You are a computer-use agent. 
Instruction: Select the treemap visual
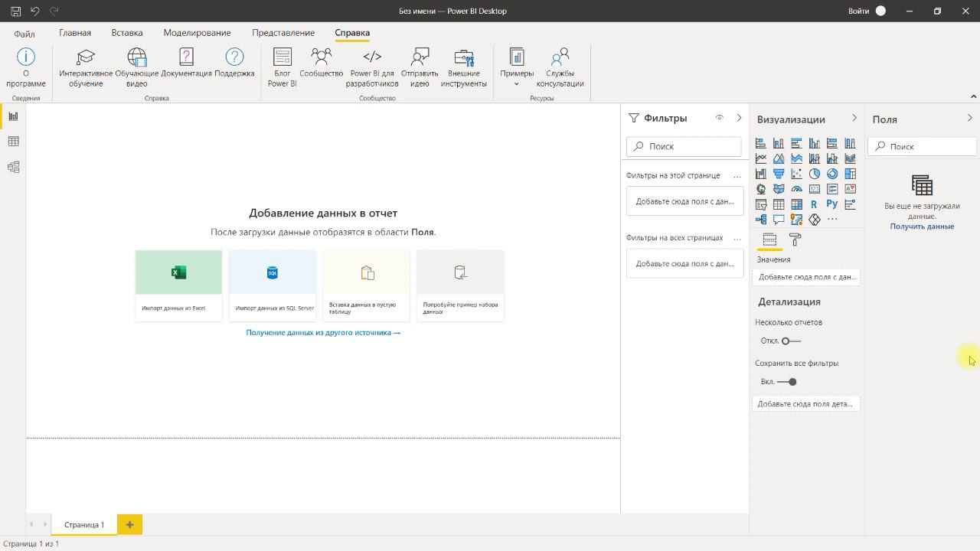(850, 174)
